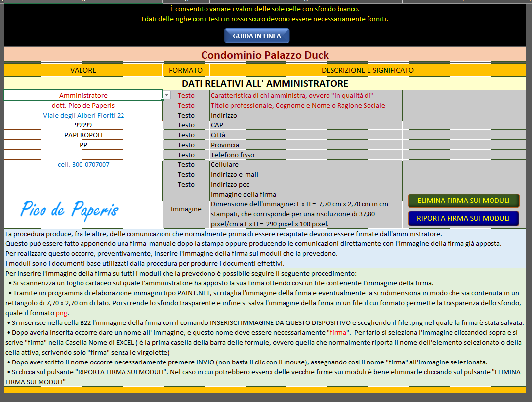This screenshot has width=532, height=402.
Task: Click the 'Testo' format cell in the Provincia row
Action: click(x=186, y=145)
